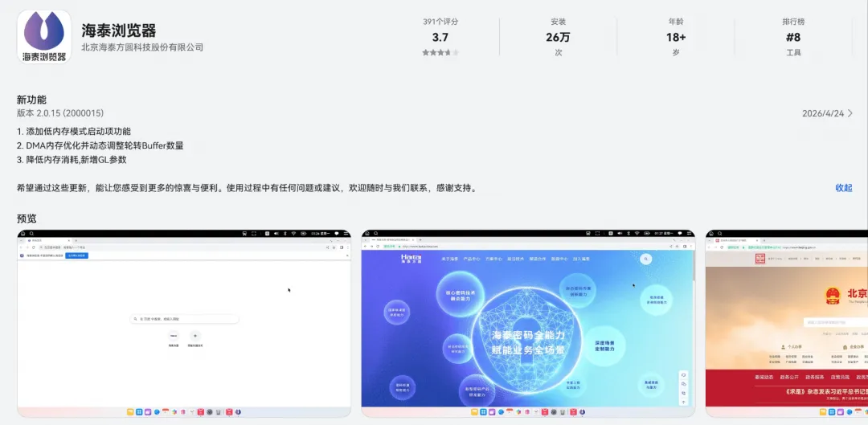Open version history chevron beside 2026/4/24
This screenshot has width=868, height=425.
point(850,113)
